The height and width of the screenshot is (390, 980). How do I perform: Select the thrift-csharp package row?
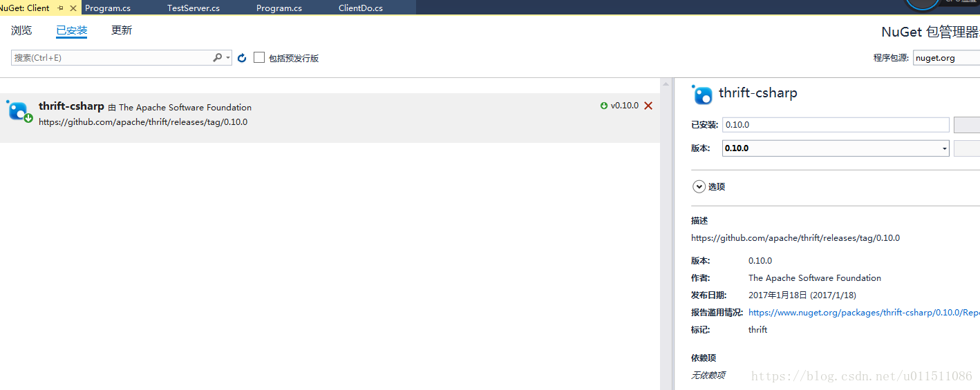(330, 117)
